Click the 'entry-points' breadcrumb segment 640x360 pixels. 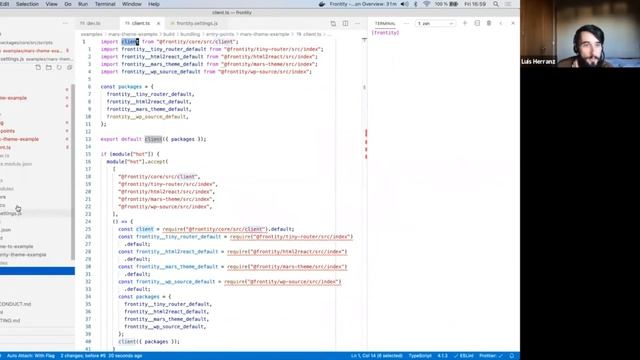coord(220,34)
